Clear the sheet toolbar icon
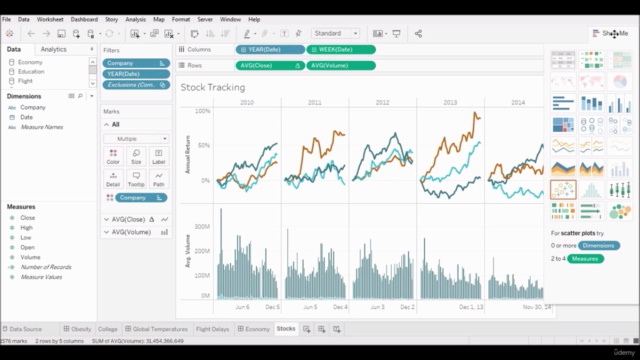640x360 pixels. (x=169, y=34)
